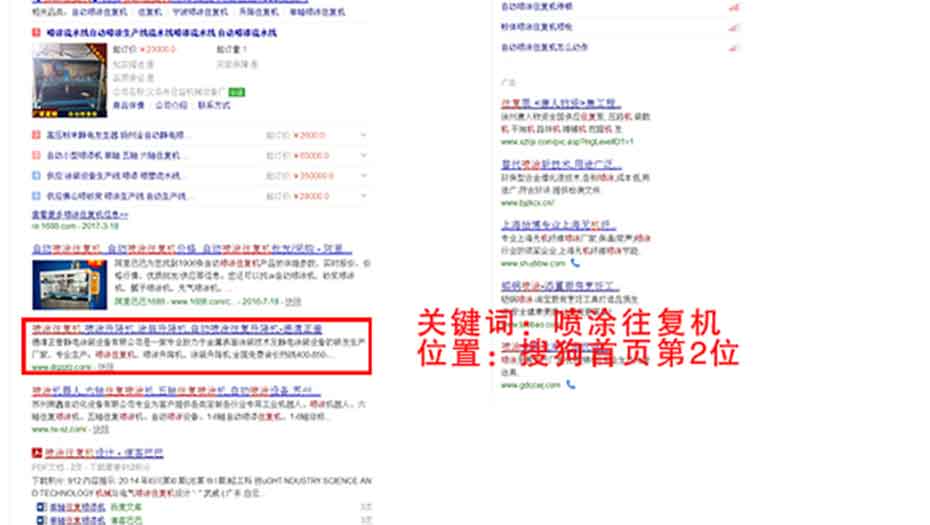The image size is (930, 525).
Task: Click the phone icon next to www.gdczaj.com
Action: [x=570, y=383]
